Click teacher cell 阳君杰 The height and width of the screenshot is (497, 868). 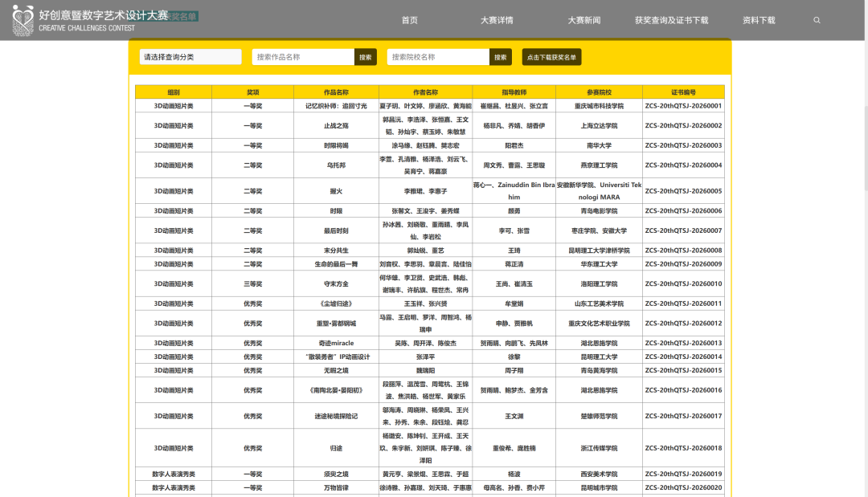point(514,145)
